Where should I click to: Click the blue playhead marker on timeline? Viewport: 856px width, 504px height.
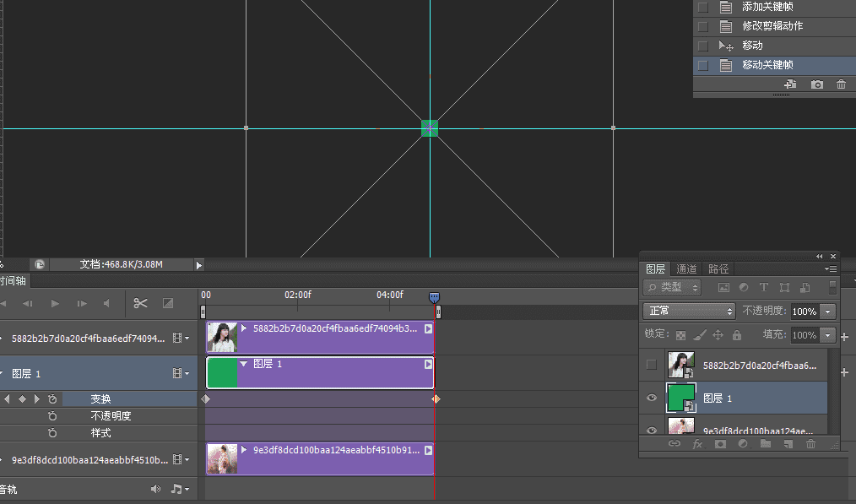coord(434,297)
